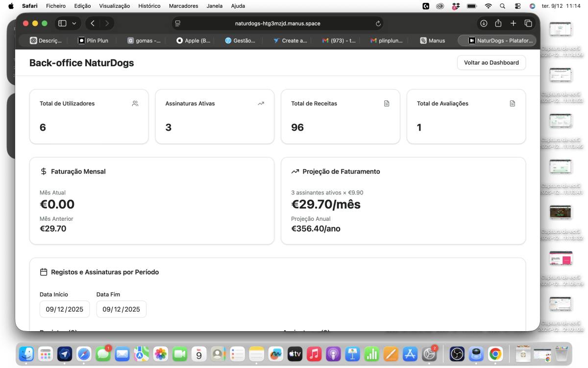
Task: Switch to the Gestão... tab
Action: click(240, 41)
